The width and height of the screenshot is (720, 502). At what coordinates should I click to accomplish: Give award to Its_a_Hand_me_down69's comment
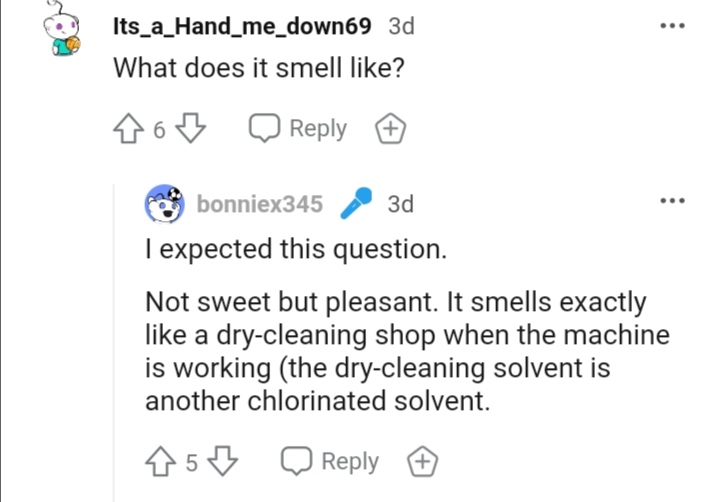[390, 128]
